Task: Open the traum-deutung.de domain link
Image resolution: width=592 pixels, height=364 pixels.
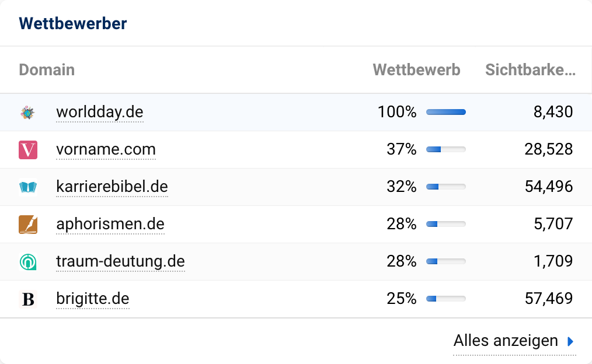Action: click(120, 261)
